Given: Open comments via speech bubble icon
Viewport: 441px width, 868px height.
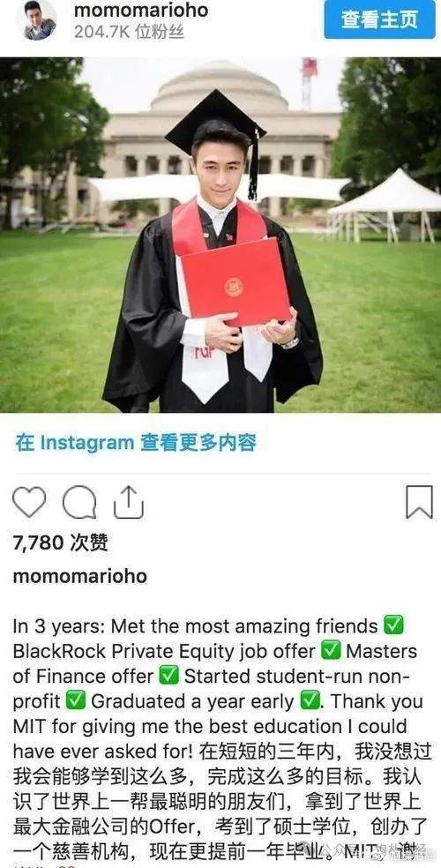Looking at the screenshot, I should (x=79, y=502).
